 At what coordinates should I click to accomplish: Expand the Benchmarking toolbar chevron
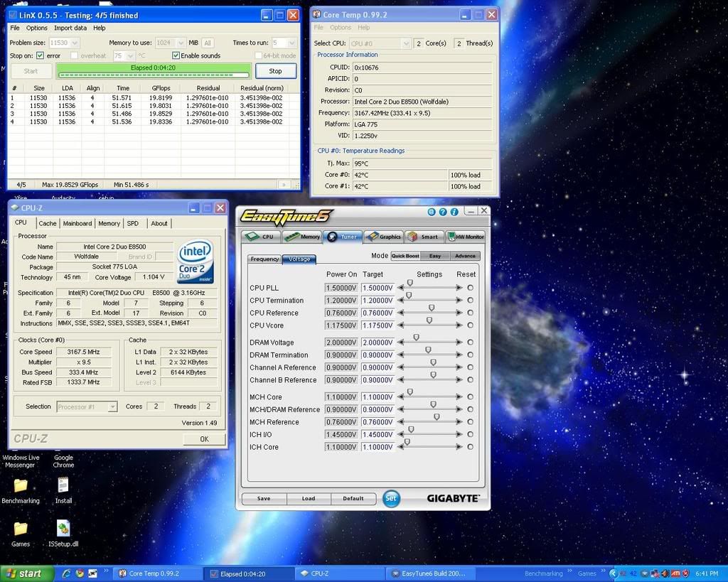coord(569,571)
